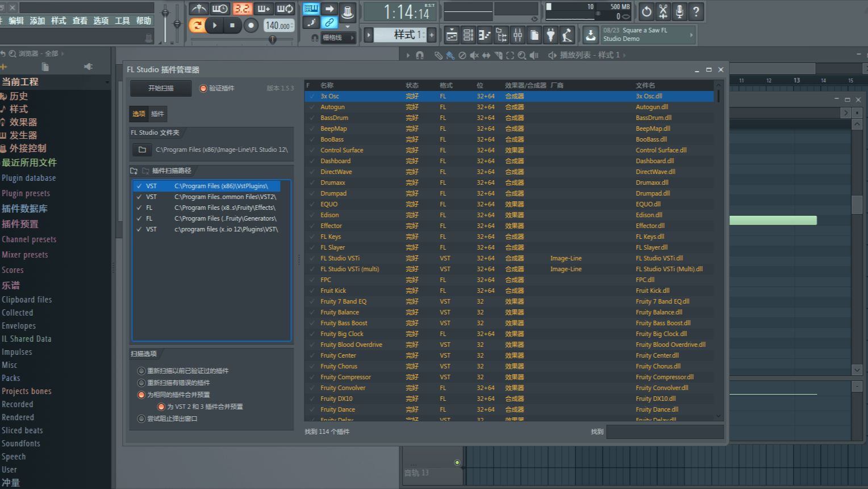Open undo history circular arrow icon

pos(646,11)
